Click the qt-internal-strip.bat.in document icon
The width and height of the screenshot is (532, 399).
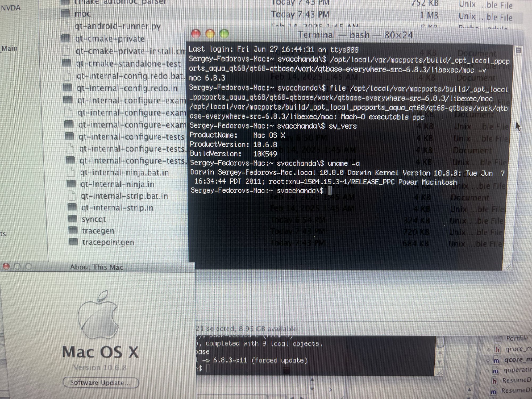coord(71,196)
